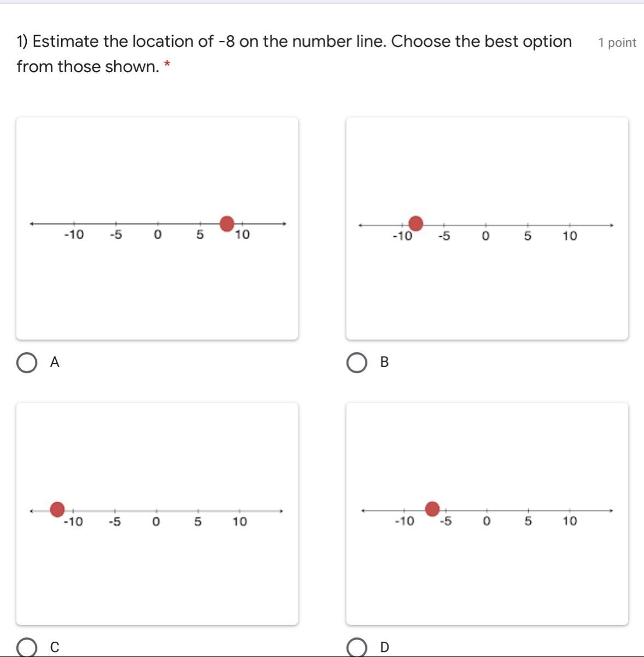Click the label letter A
Image resolution: width=644 pixels, height=657 pixels.
point(55,362)
